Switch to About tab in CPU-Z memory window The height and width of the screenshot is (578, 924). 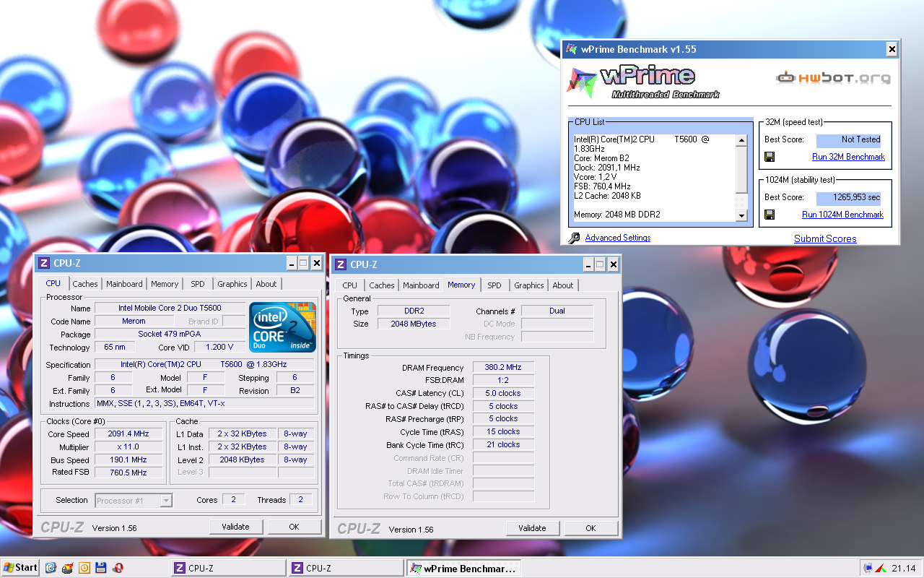point(563,285)
